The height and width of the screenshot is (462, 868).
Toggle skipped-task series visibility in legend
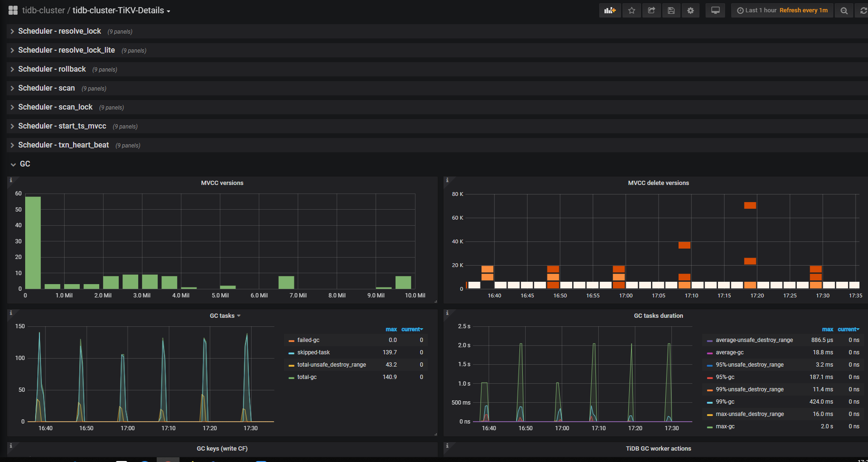tap(313, 352)
